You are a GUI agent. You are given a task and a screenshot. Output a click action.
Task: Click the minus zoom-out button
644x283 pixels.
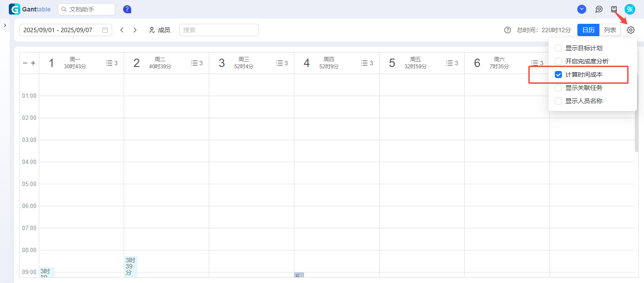25,63
